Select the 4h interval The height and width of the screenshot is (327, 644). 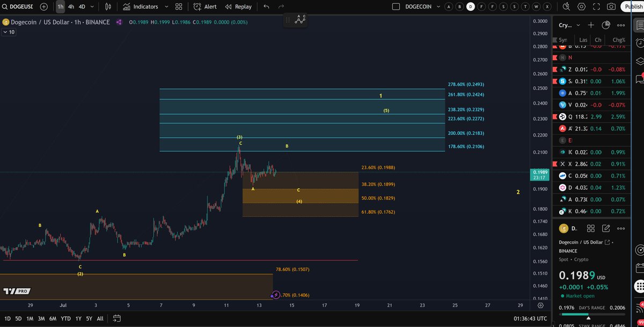(x=71, y=6)
